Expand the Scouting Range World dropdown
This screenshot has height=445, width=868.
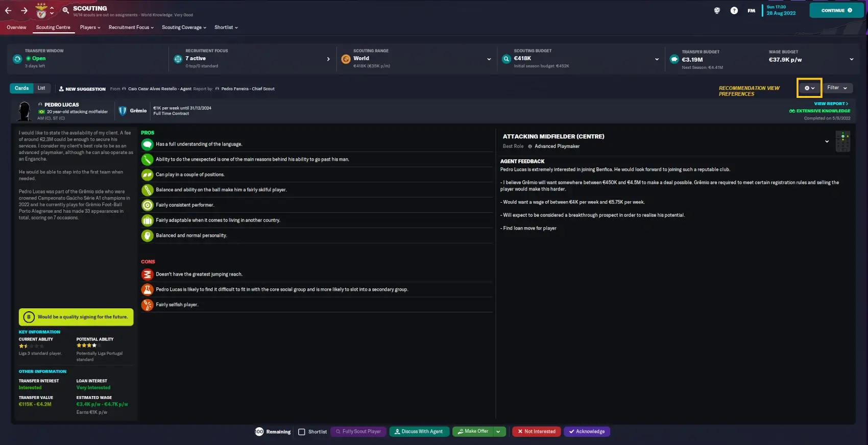tap(489, 59)
